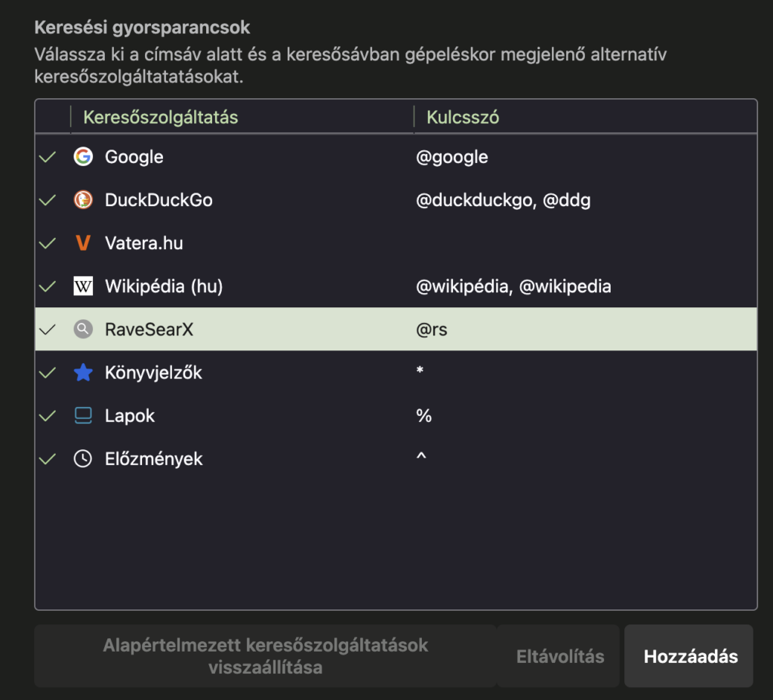Click the orange Vatera.hu V icon
The height and width of the screenshot is (700, 773).
pos(83,243)
